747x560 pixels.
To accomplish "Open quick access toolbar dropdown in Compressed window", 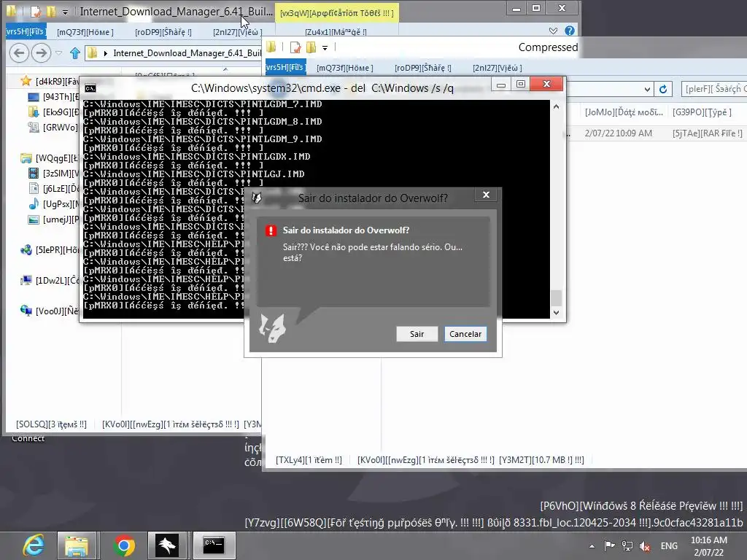I will point(325,47).
